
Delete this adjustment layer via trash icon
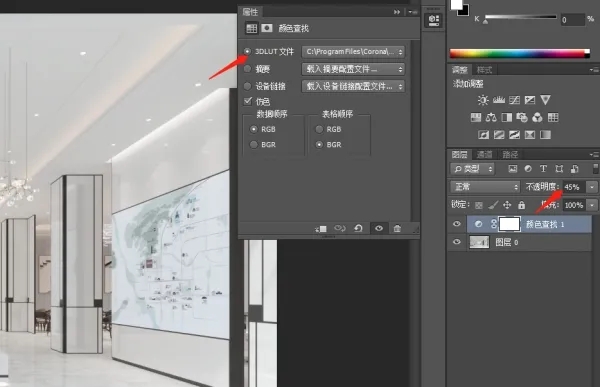tap(397, 229)
